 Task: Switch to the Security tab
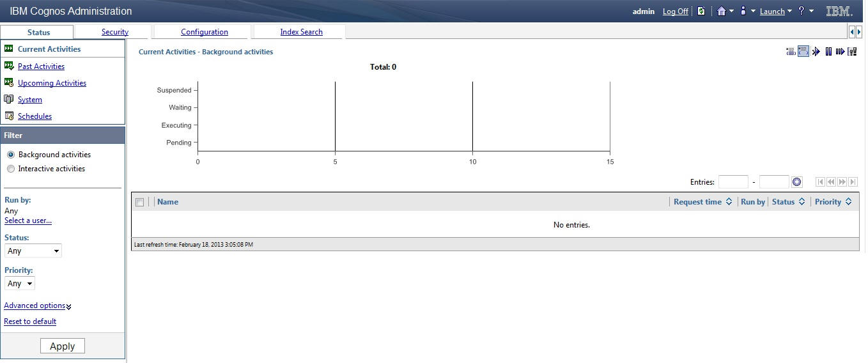tap(115, 32)
